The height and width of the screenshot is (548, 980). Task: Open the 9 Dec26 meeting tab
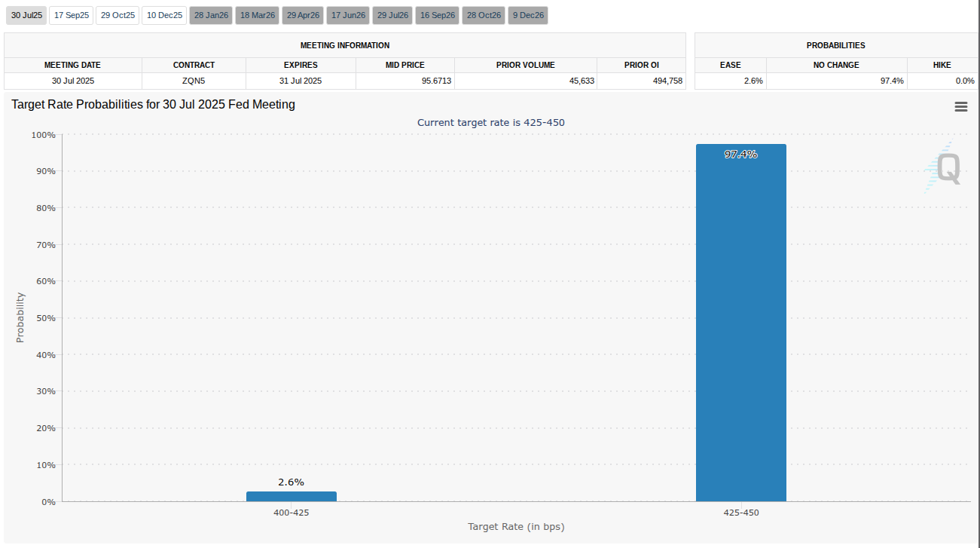click(x=528, y=15)
